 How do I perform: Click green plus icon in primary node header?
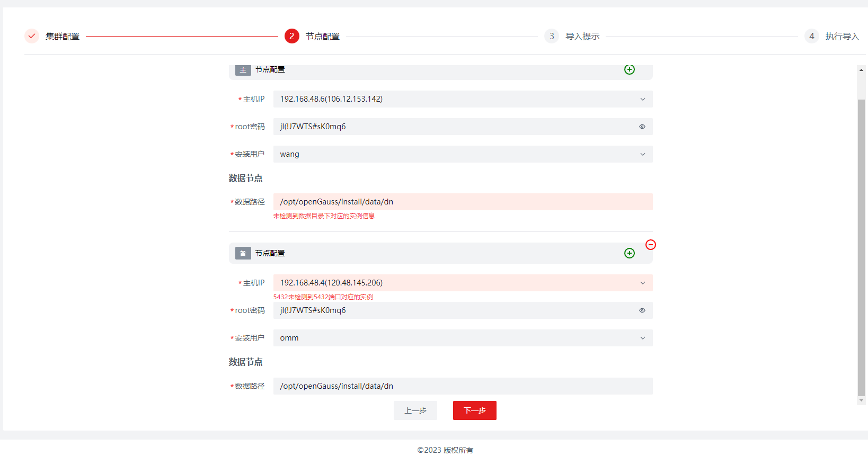(629, 70)
